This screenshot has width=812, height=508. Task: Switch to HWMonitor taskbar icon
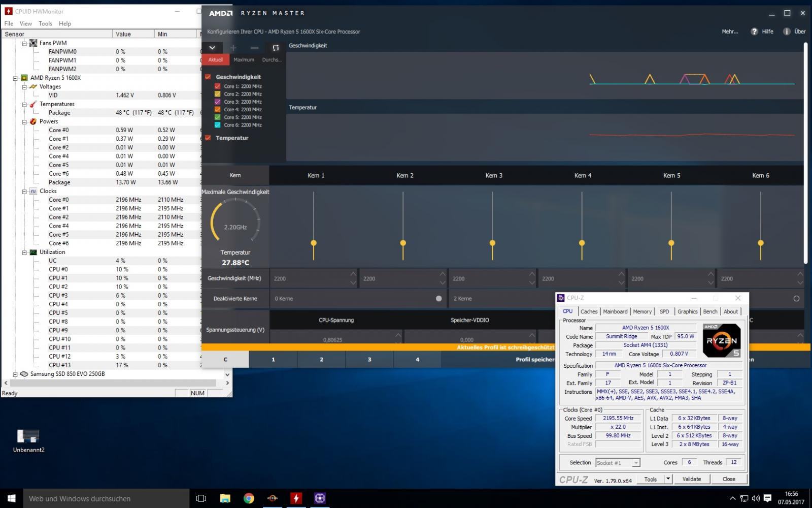coord(296,498)
